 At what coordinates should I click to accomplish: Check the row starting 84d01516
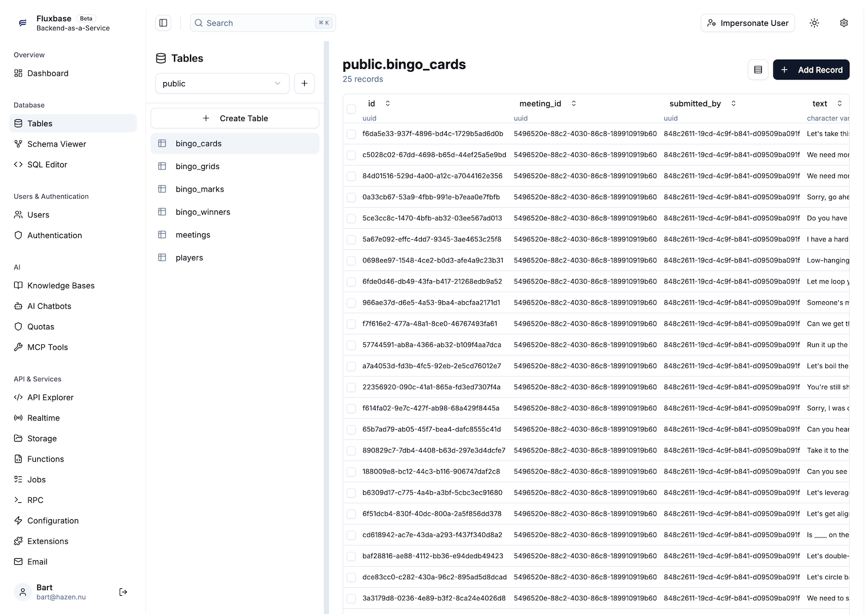352,176
